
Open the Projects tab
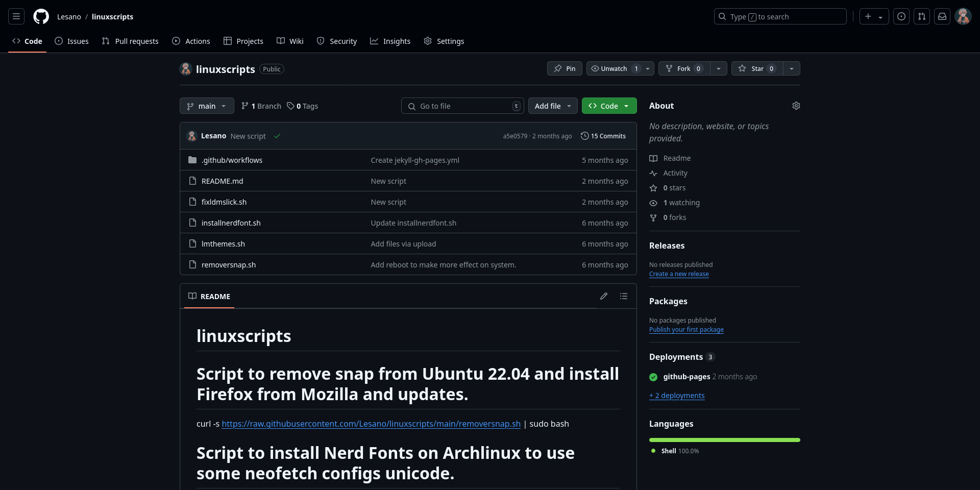coord(243,41)
